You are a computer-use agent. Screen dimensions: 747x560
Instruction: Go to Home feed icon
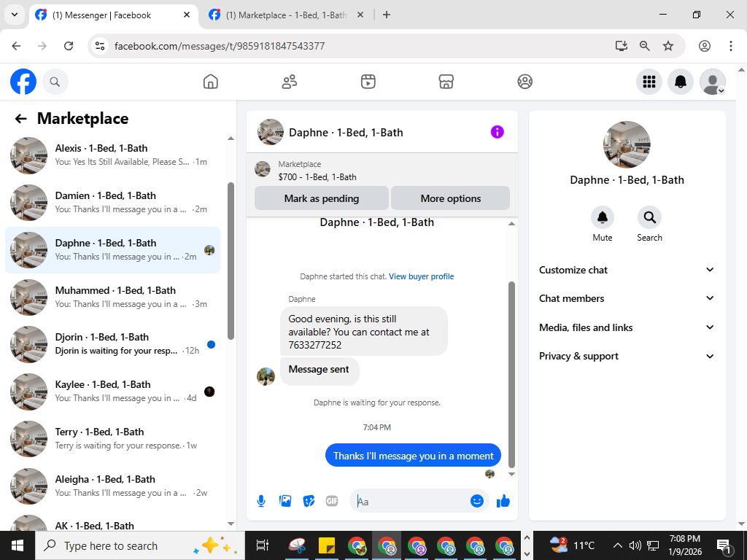(x=211, y=82)
